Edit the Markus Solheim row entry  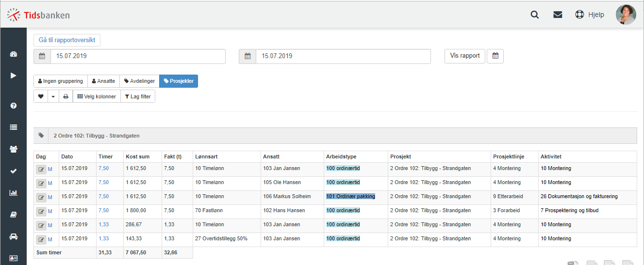click(41, 197)
